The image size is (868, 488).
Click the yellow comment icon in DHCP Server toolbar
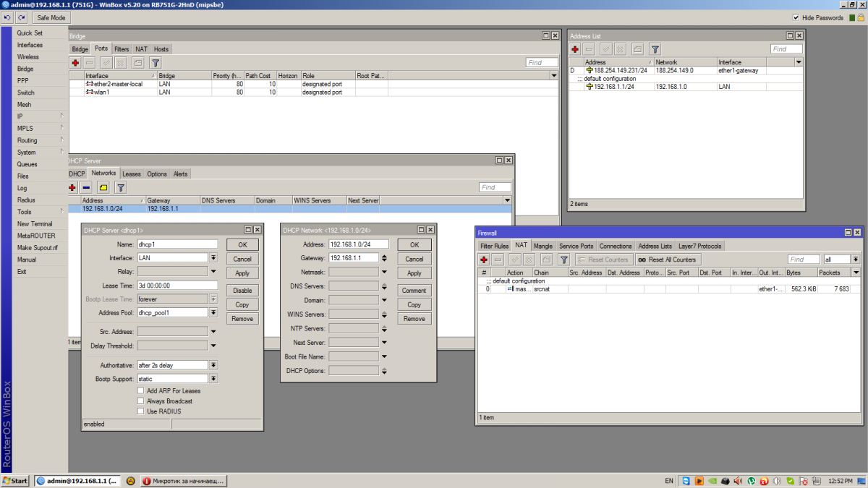click(103, 188)
